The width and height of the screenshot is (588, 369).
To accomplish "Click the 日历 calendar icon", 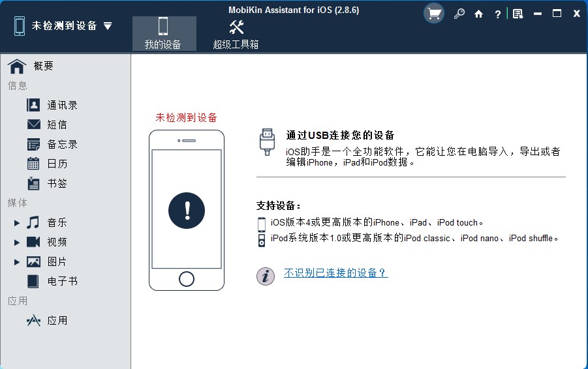I will click(x=33, y=164).
